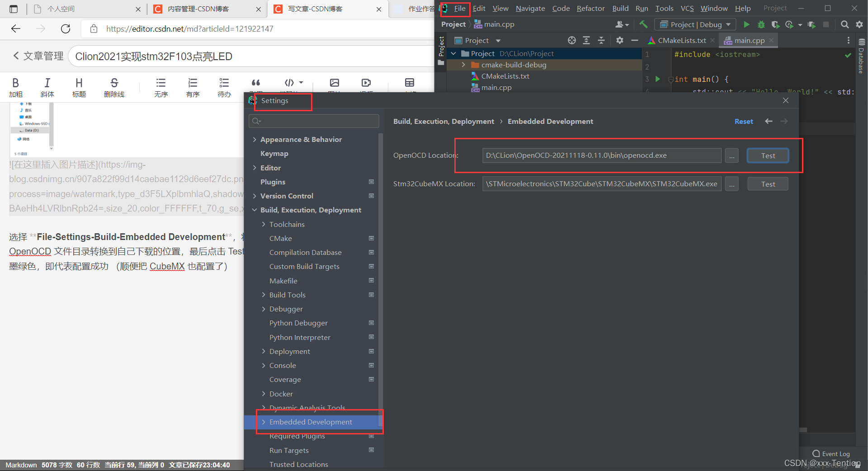Expand the Appearance & Behavior section

[255, 140]
